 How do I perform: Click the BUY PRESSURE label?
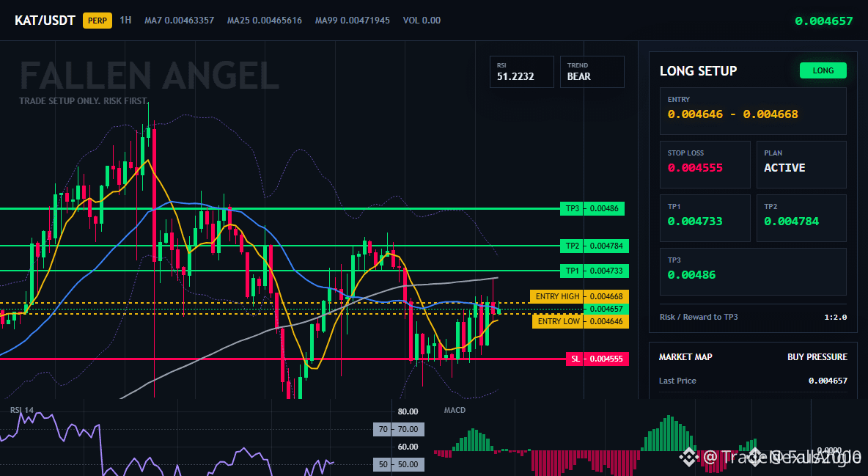[x=817, y=357]
